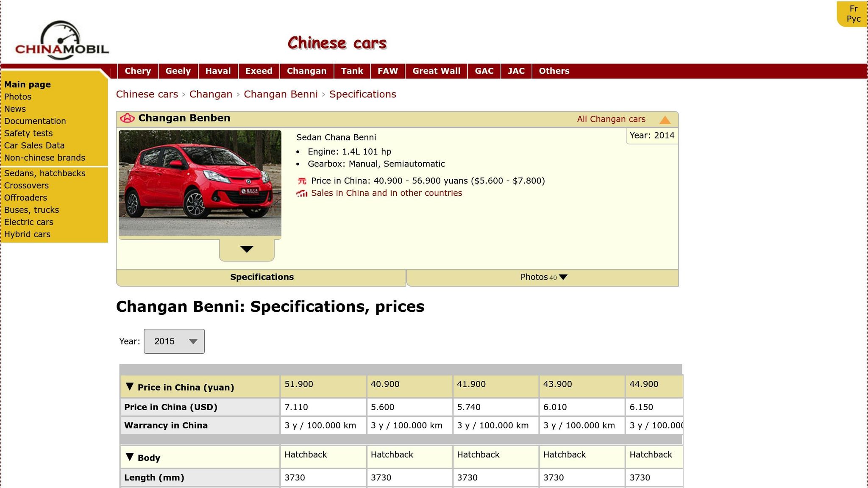The width and height of the screenshot is (868, 488).
Task: Collapse the Price in China section
Action: (x=130, y=386)
